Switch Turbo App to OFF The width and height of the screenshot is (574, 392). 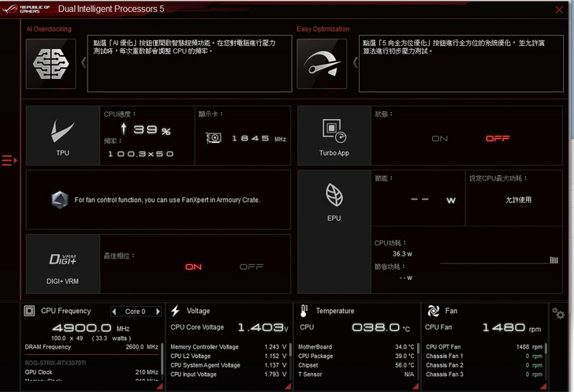498,139
